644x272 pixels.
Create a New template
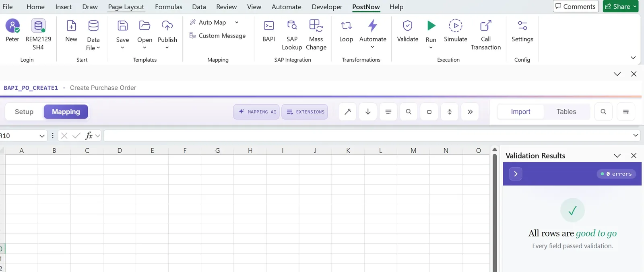(x=71, y=31)
